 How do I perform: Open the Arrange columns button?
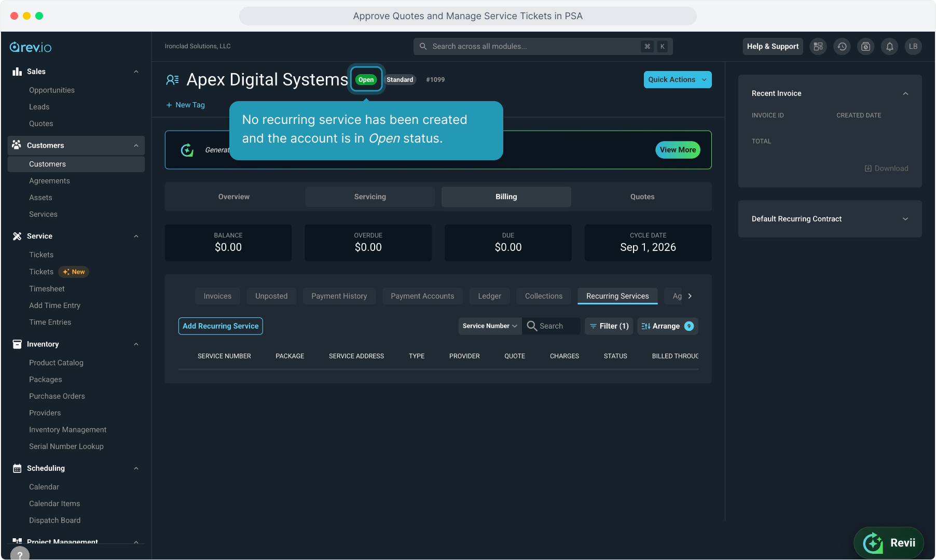tap(668, 326)
